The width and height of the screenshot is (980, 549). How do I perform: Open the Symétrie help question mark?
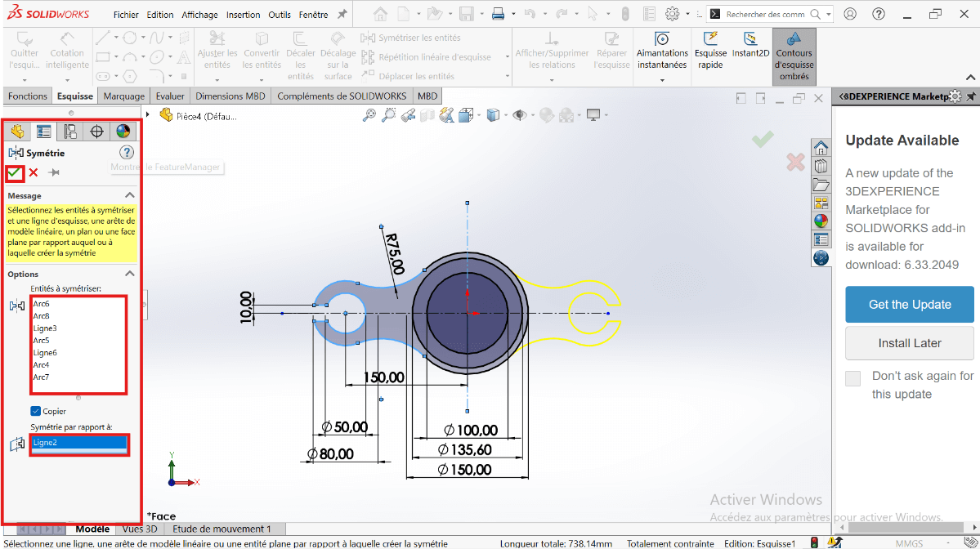127,153
